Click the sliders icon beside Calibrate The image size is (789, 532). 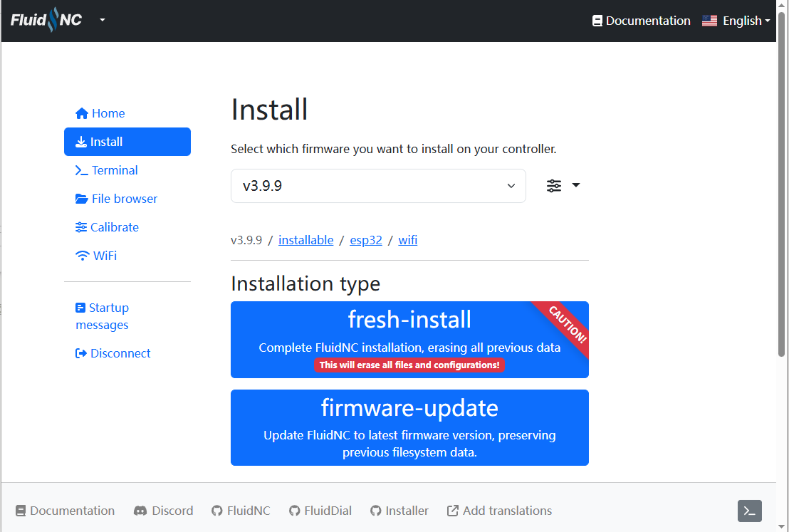point(81,227)
